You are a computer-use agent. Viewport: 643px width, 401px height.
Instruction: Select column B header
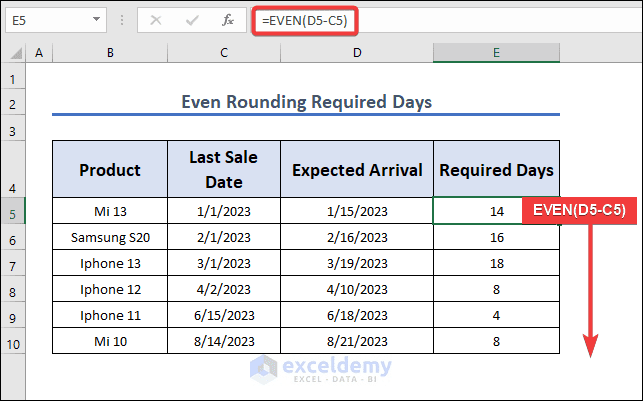pos(110,53)
